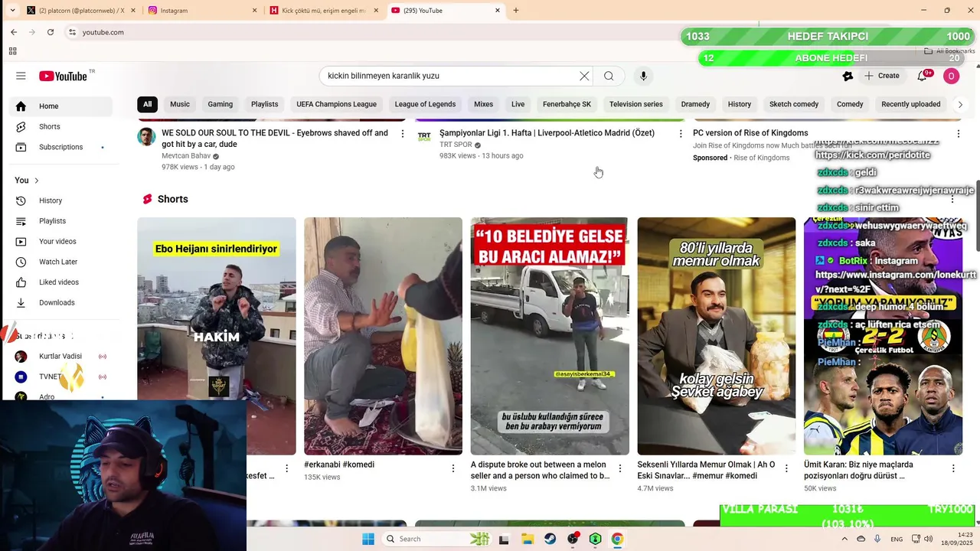
Task: Clear the search box with X icon
Action: click(584, 76)
